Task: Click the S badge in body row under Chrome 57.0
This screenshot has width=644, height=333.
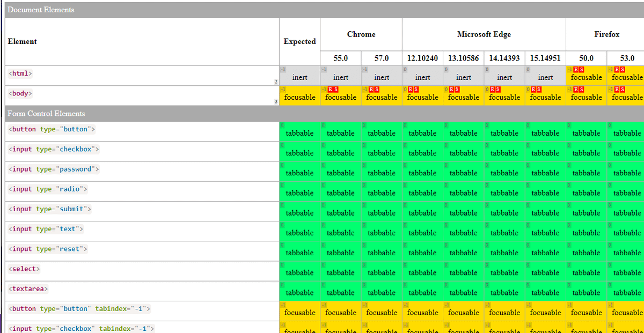Action: (377, 90)
